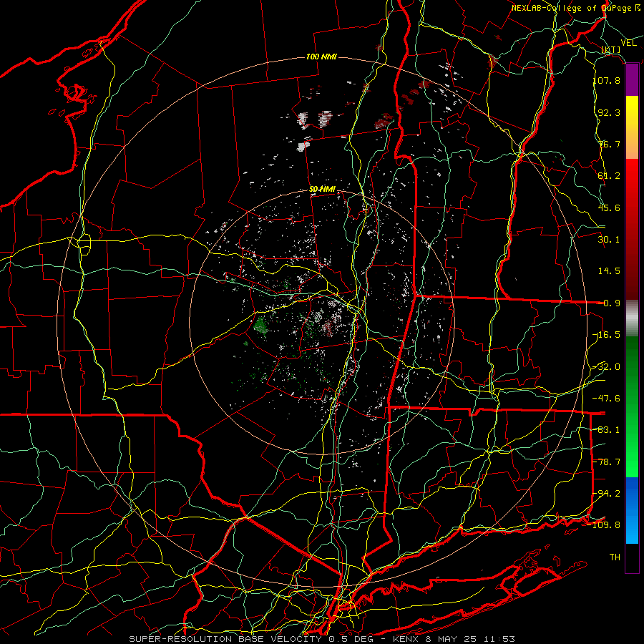
Task: Click the 61.2 velocity scale value
Action: coord(609,176)
